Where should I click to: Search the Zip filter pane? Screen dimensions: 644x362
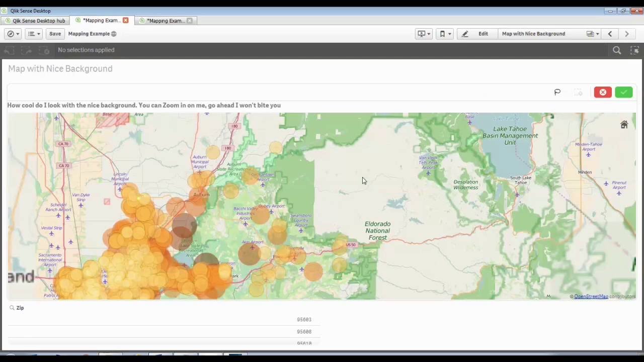pyautogui.click(x=16, y=308)
